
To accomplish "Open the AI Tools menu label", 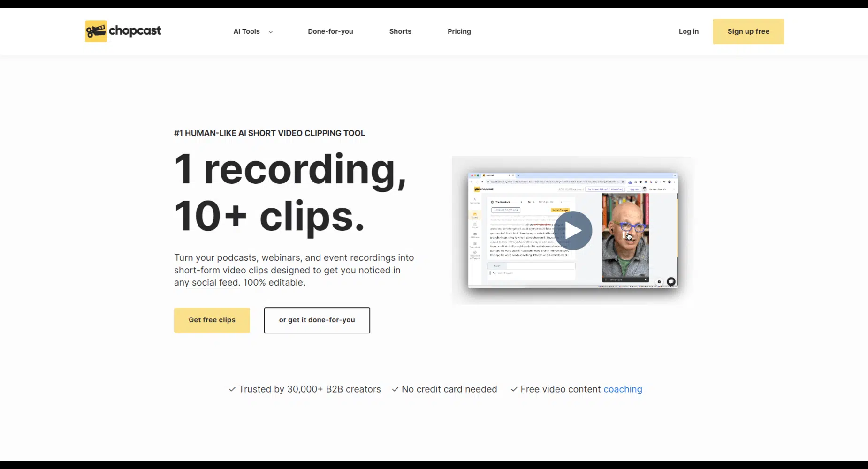I will click(x=246, y=31).
